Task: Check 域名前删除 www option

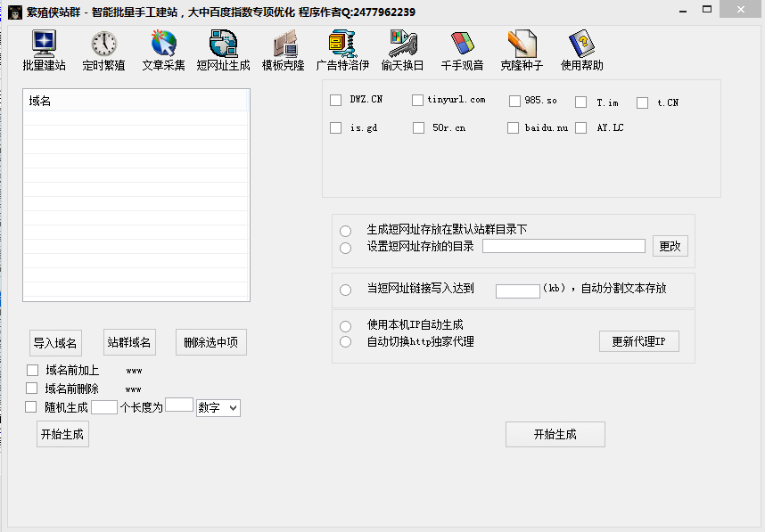Action: pyautogui.click(x=32, y=389)
